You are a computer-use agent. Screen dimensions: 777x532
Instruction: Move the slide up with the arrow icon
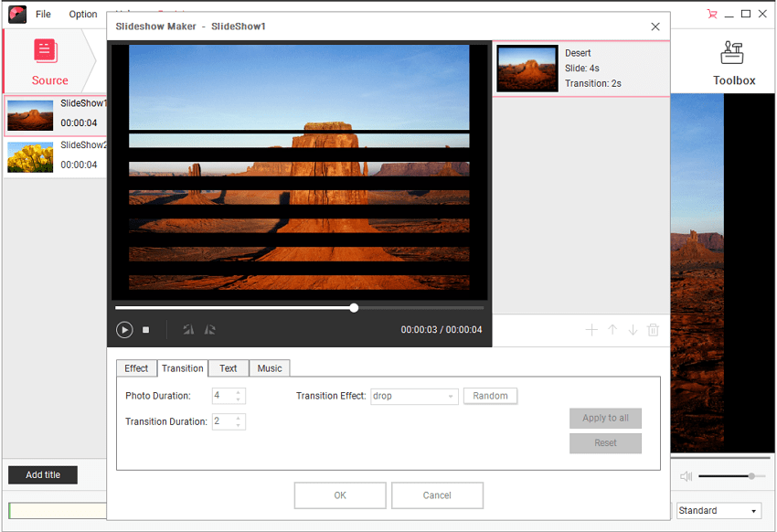tap(612, 330)
